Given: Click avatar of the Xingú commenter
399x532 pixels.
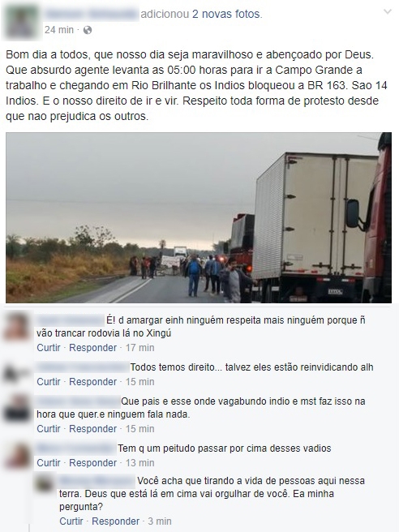Looking at the screenshot, I should [x=16, y=326].
